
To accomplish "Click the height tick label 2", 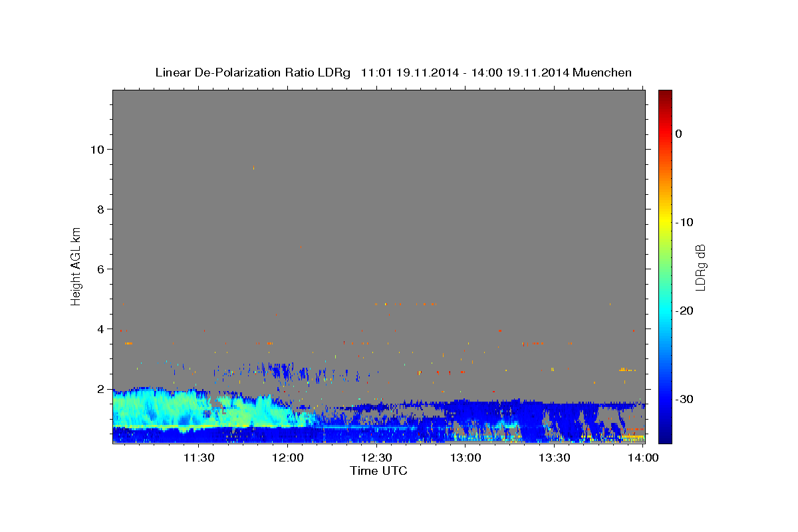I will 101,389.
